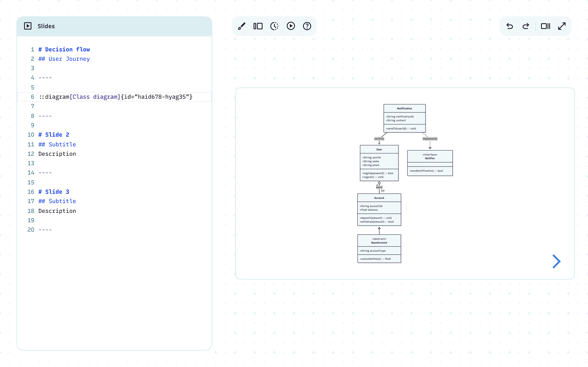Image resolution: width=588 pixels, height=367 pixels.
Task: Click the Decision flow heading text
Action: 64,49
